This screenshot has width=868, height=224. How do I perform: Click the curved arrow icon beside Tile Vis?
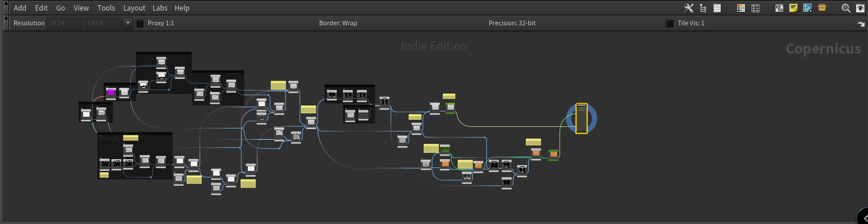coord(860,24)
